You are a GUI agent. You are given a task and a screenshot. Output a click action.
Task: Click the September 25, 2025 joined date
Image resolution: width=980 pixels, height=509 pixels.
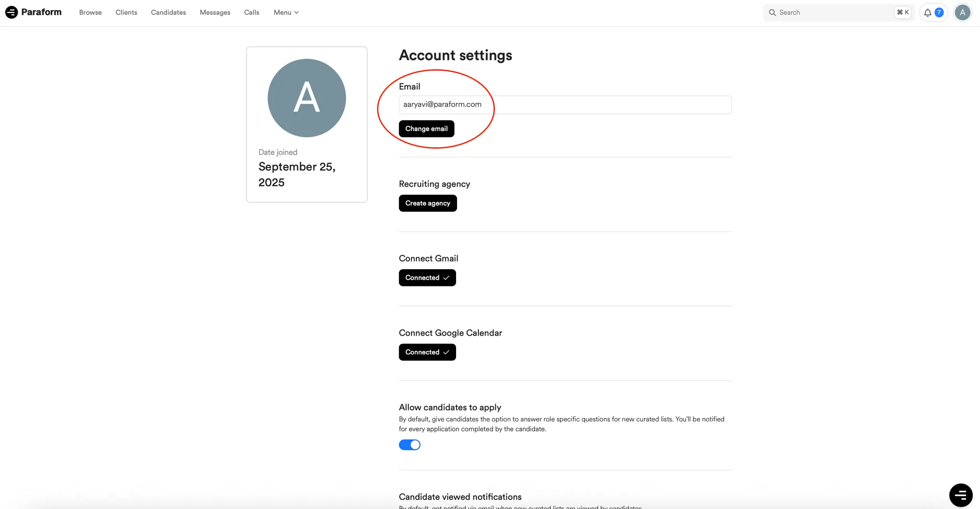pyautogui.click(x=297, y=174)
